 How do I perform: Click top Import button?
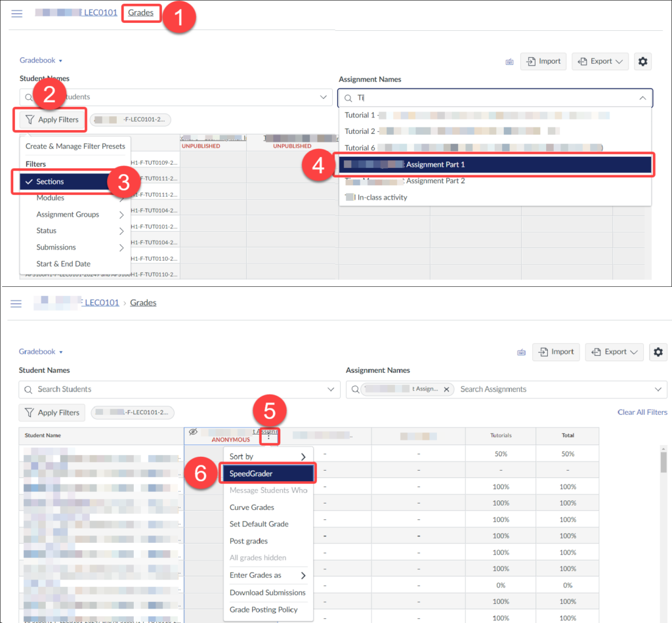[x=543, y=61]
